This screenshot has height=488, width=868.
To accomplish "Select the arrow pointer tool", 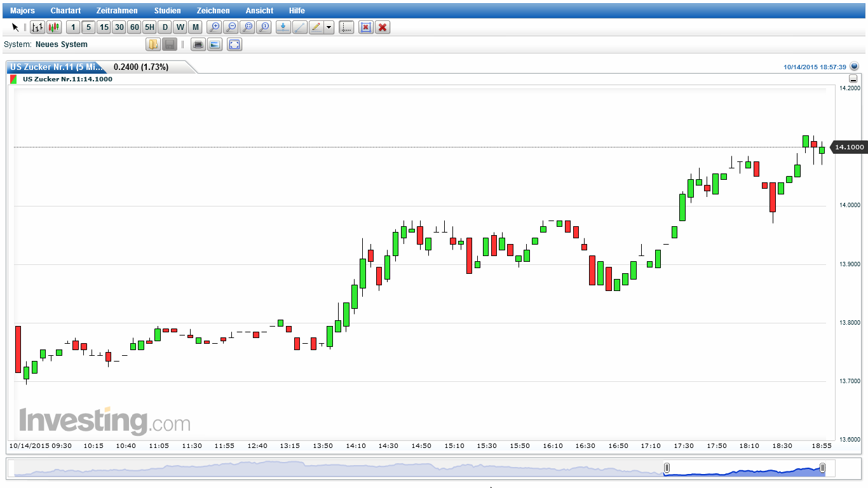I will point(15,27).
